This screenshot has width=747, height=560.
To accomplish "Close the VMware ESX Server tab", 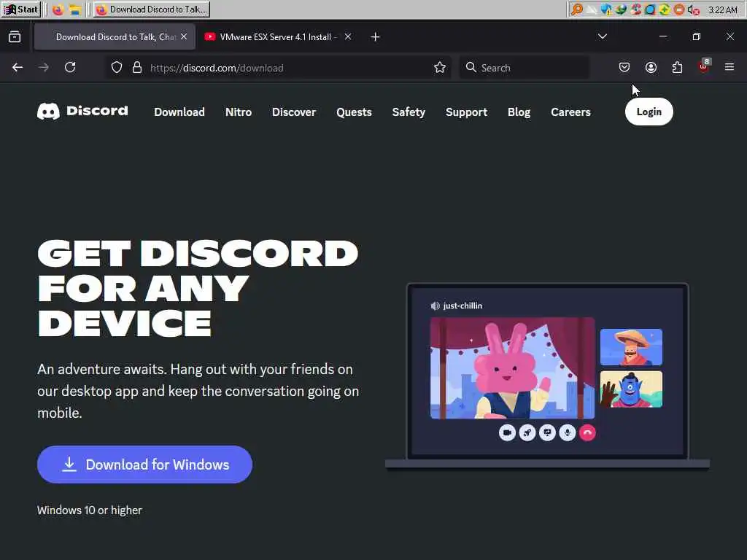I will tap(348, 36).
